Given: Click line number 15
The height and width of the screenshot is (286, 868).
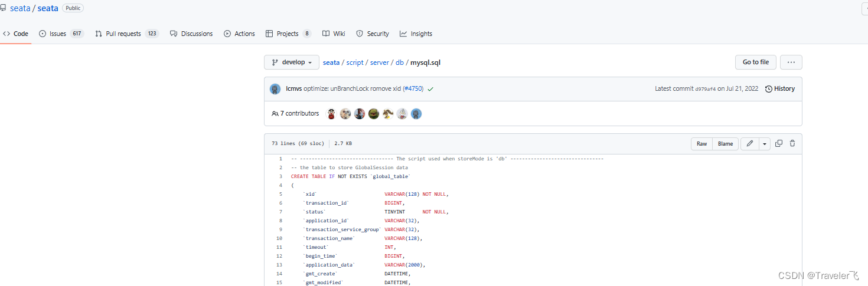Looking at the screenshot, I should coord(279,283).
